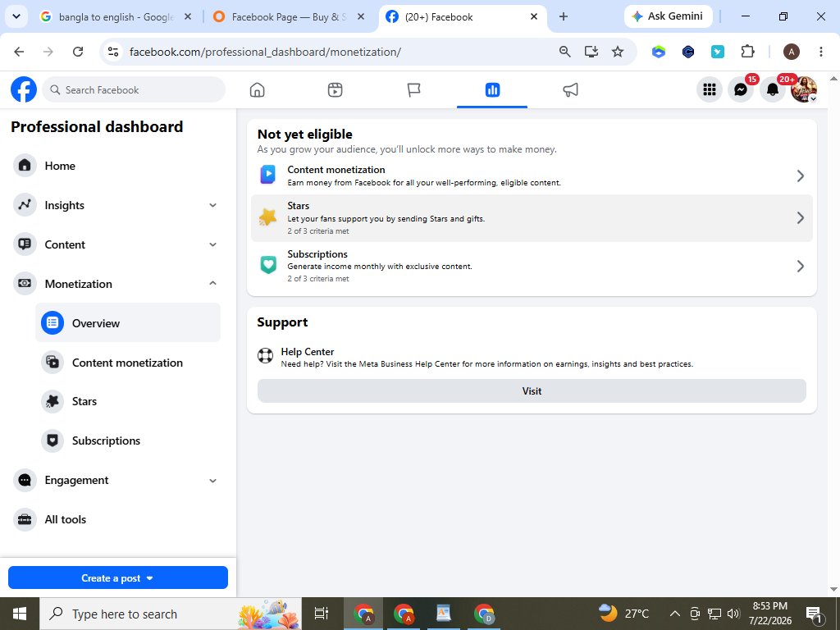Open the Facebook Home feed icon
Screen dimensions: 840x630
point(257,89)
